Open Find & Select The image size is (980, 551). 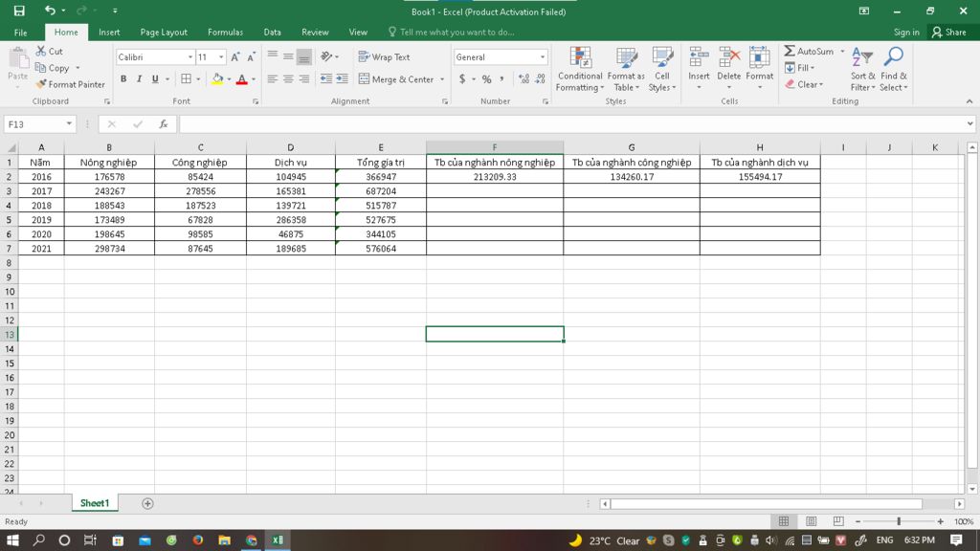893,69
